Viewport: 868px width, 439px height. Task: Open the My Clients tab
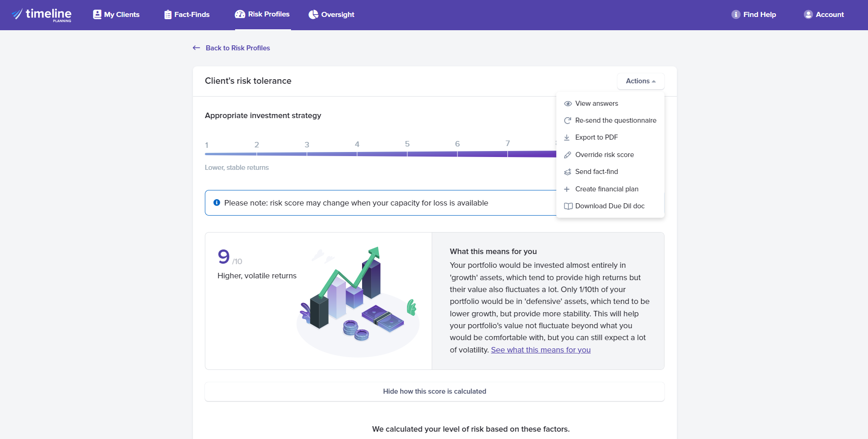[x=116, y=15]
